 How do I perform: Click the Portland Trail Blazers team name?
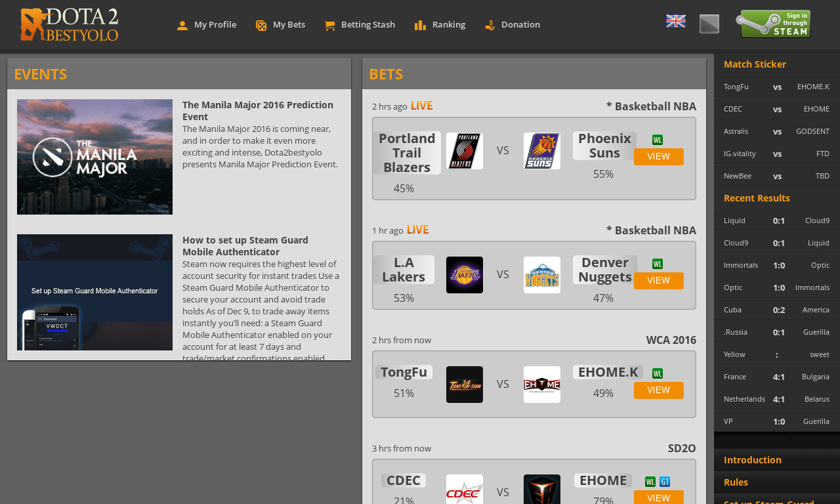coord(407,153)
